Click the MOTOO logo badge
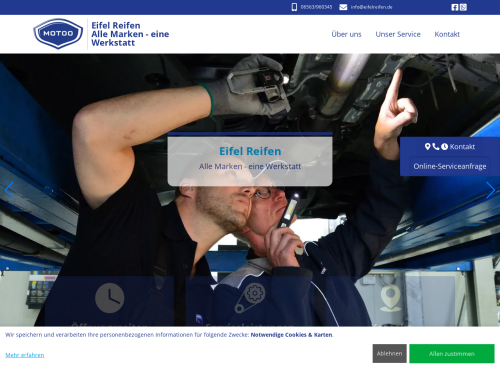Image resolution: width=500 pixels, height=375 pixels. 58,33
